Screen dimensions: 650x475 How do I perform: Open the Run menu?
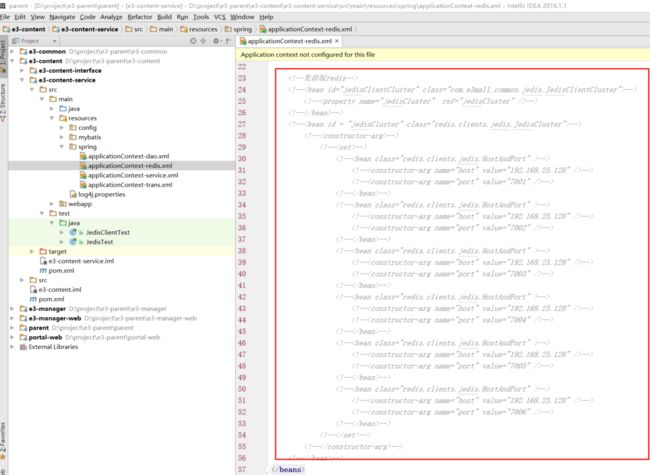182,17
